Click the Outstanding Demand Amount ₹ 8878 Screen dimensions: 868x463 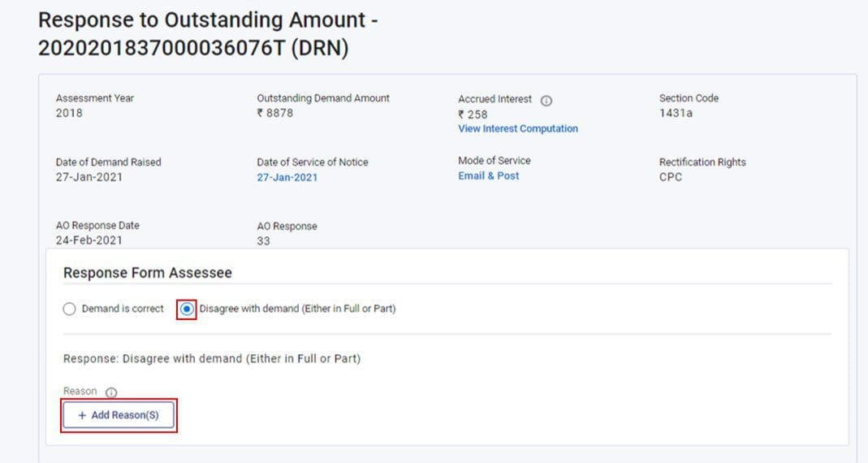(x=274, y=113)
